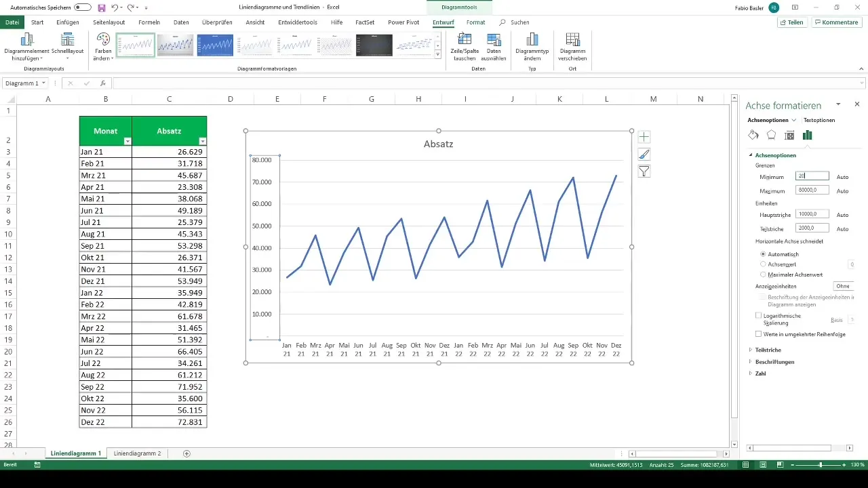The height and width of the screenshot is (488, 868).
Task: Click zoom in plus button
Action: point(844,465)
